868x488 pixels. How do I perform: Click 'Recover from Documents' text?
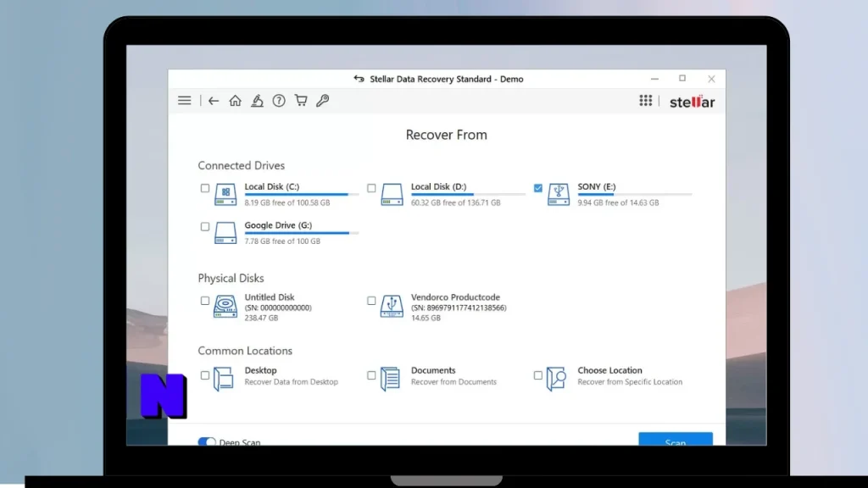pyautogui.click(x=453, y=382)
